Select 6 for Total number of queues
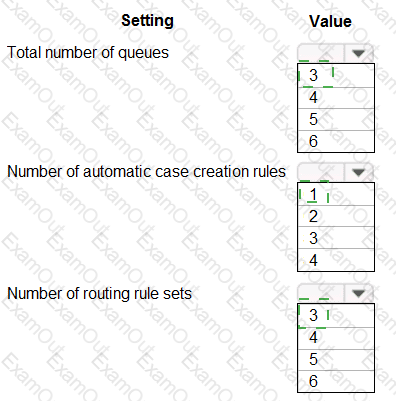 click(336, 141)
